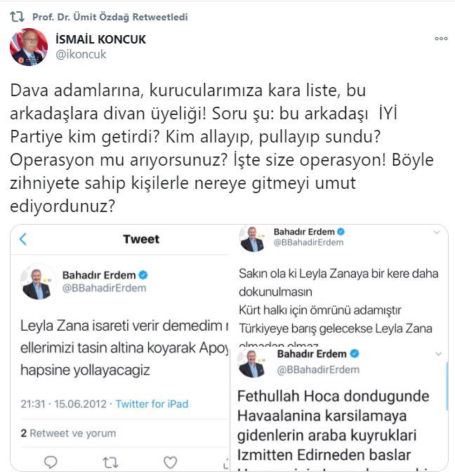Click Bahadır Erdem's avatar in left tweet
455x476 pixels.
tap(37, 283)
